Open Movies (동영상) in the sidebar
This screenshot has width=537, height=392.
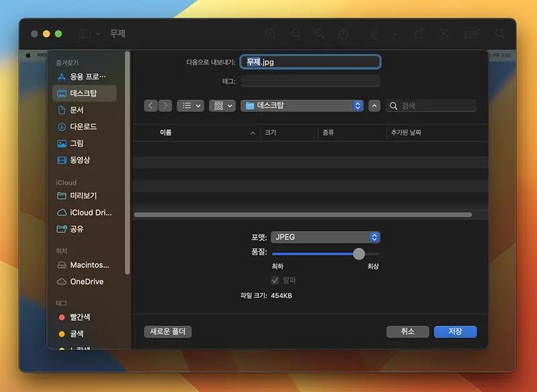click(85, 160)
